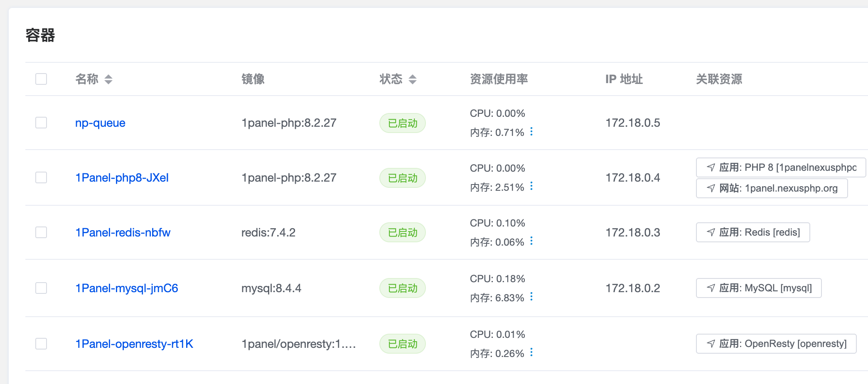Viewport: 868px width, 384px height.
Task: Open resource details dots for 1Panel-openresty-rt1K
Action: click(x=531, y=353)
